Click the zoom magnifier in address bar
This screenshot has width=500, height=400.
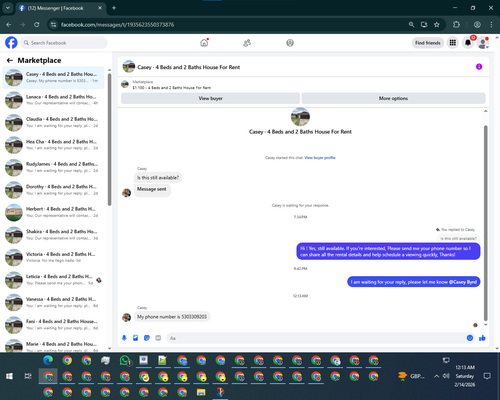(x=411, y=25)
